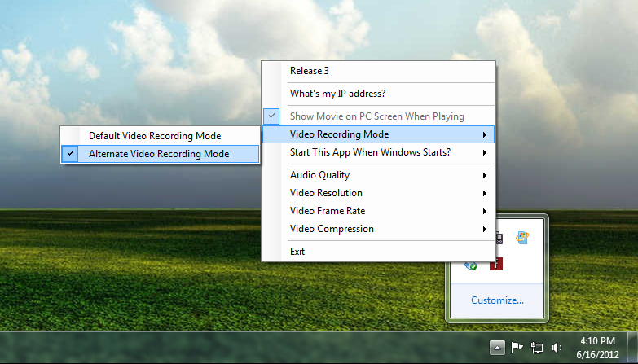Click the Customize... link
The image size is (638, 364).
(x=497, y=300)
